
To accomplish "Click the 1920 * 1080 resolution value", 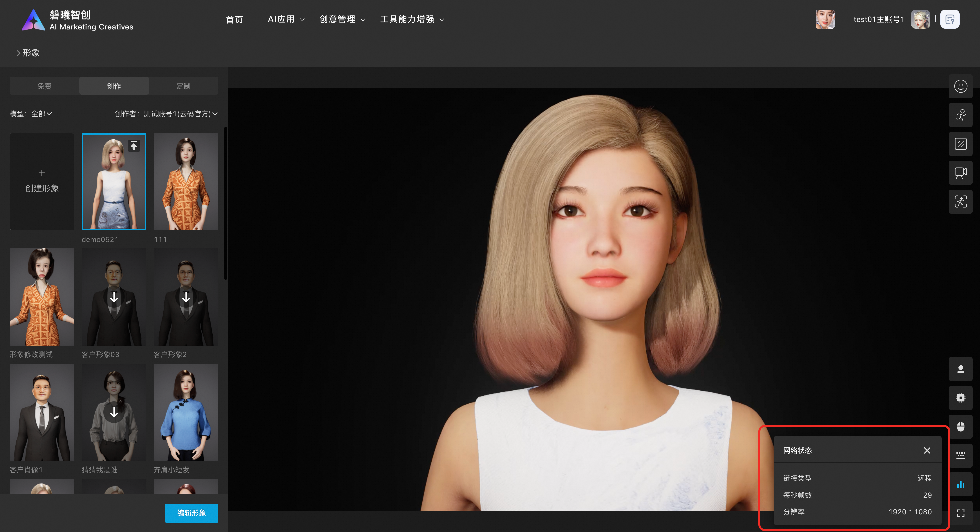I will tap(910, 512).
